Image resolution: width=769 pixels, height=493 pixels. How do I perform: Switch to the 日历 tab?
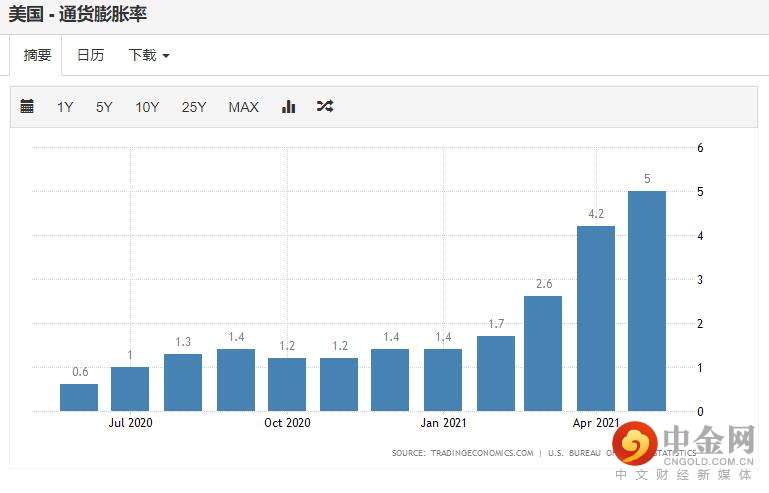(x=90, y=55)
